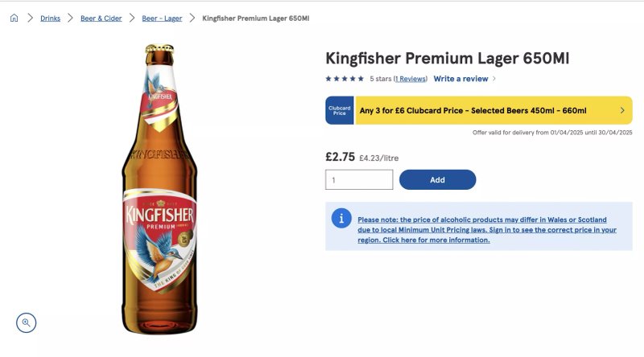Screen dimensions: 644x357
Task: Click the Add button
Action: pos(437,180)
